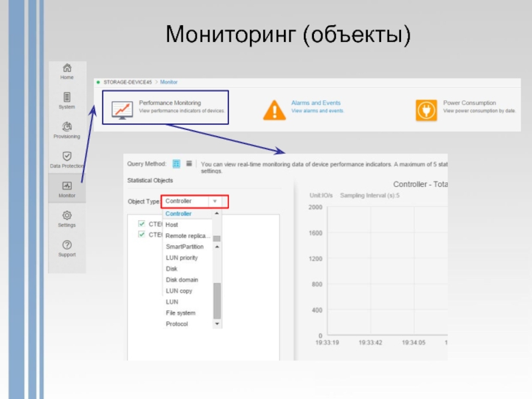Choose SmartPartition in the list

[185, 247]
